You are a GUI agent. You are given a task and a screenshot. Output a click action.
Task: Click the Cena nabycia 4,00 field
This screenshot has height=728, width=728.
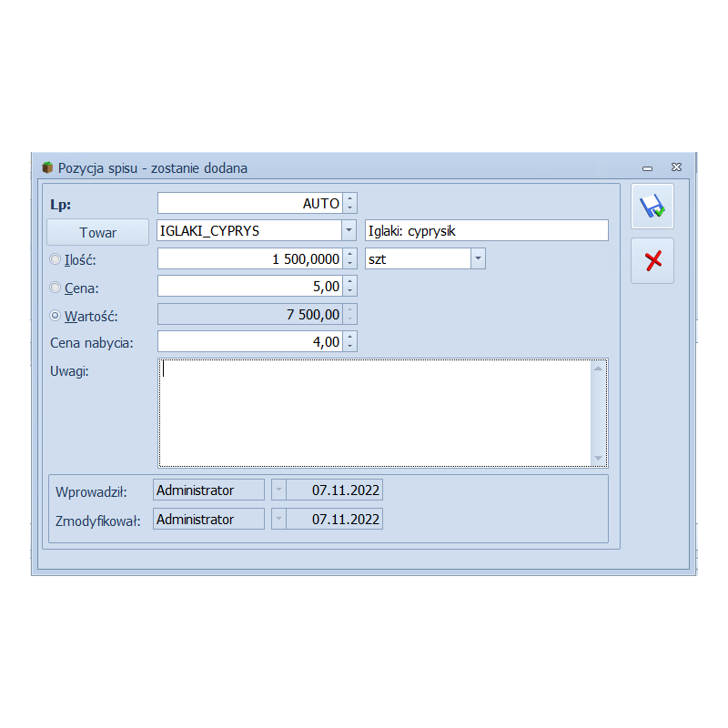250,342
